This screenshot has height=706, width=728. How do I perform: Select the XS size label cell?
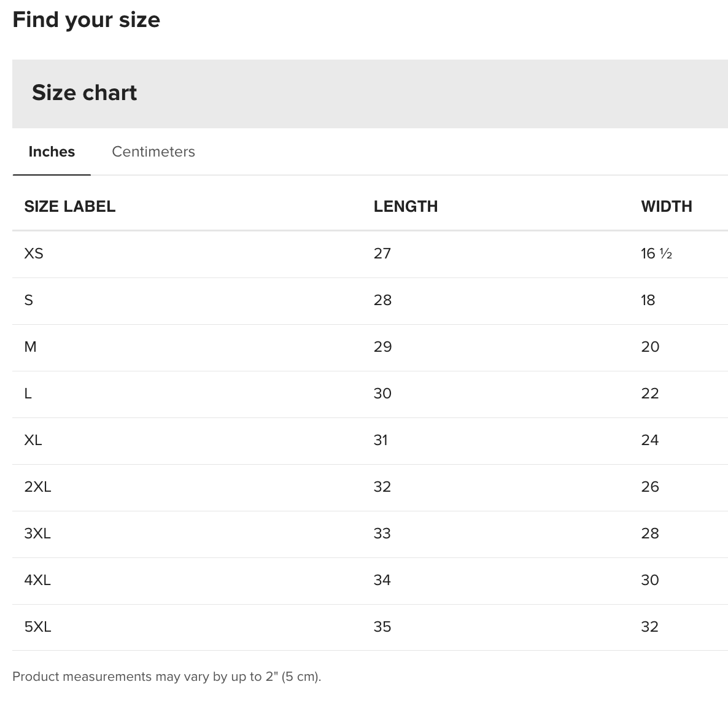[x=34, y=254]
